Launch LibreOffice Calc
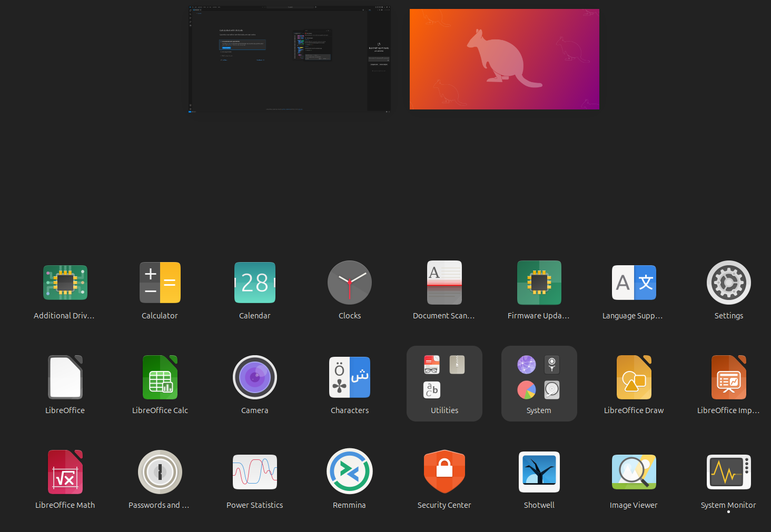 [160, 378]
